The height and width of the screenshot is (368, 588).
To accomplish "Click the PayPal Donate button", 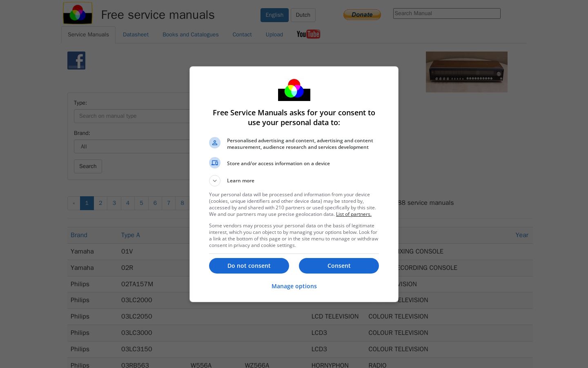I will tap(362, 15).
